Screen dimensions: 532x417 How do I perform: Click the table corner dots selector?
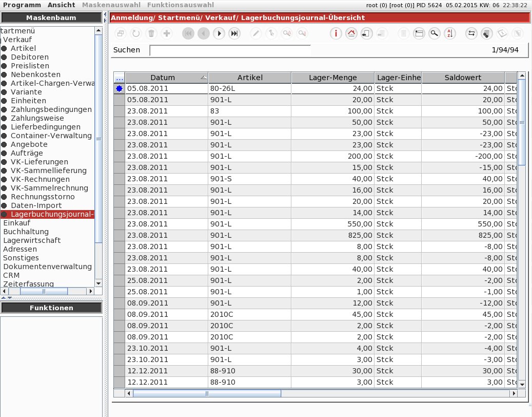pos(119,78)
